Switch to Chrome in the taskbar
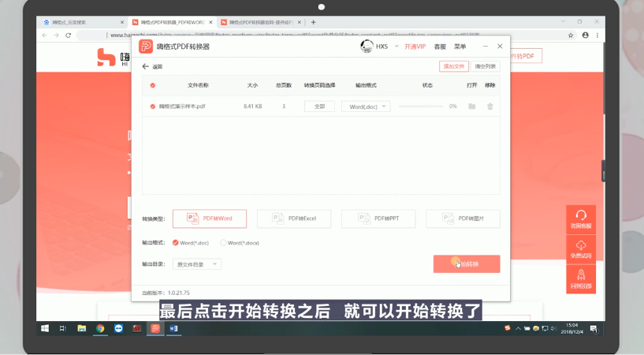Image resolution: width=644 pixels, height=355 pixels. click(x=100, y=328)
